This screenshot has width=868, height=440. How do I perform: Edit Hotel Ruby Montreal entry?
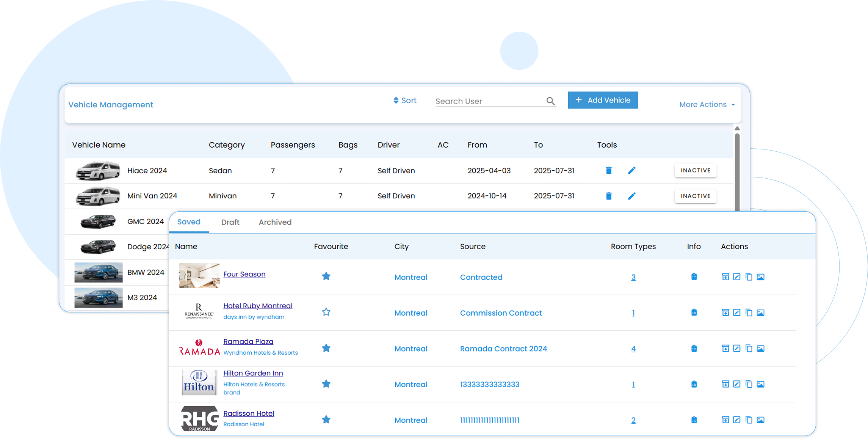pos(737,313)
